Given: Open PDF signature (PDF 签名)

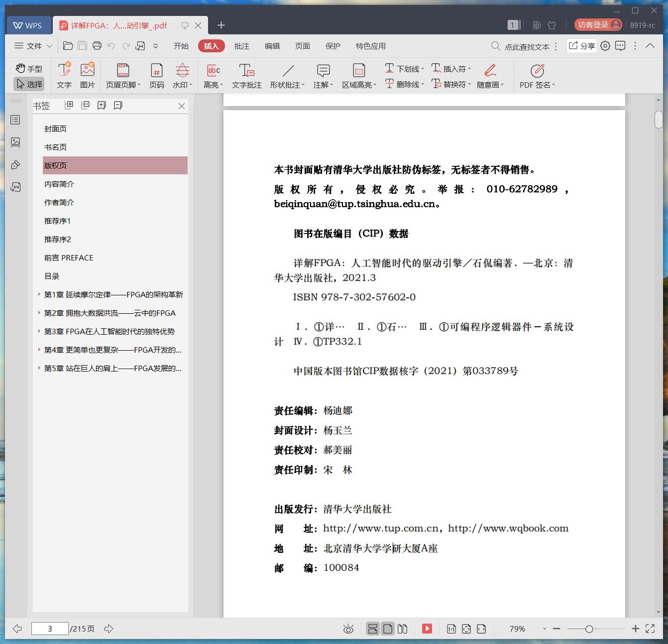Looking at the screenshot, I should pos(537,76).
